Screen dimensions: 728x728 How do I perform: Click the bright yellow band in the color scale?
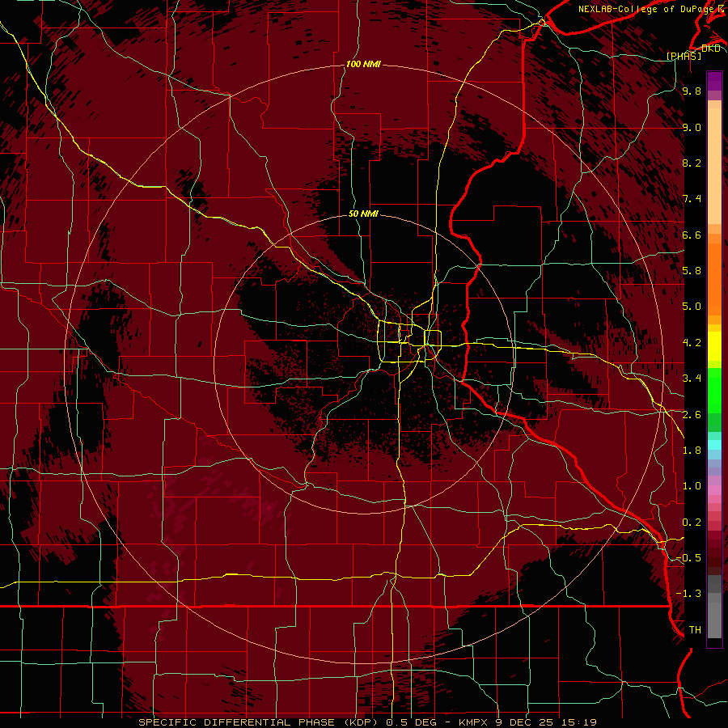point(714,346)
